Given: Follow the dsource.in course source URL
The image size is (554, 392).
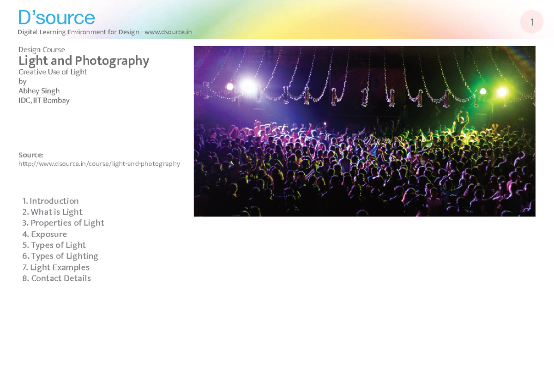Looking at the screenshot, I should [98, 163].
